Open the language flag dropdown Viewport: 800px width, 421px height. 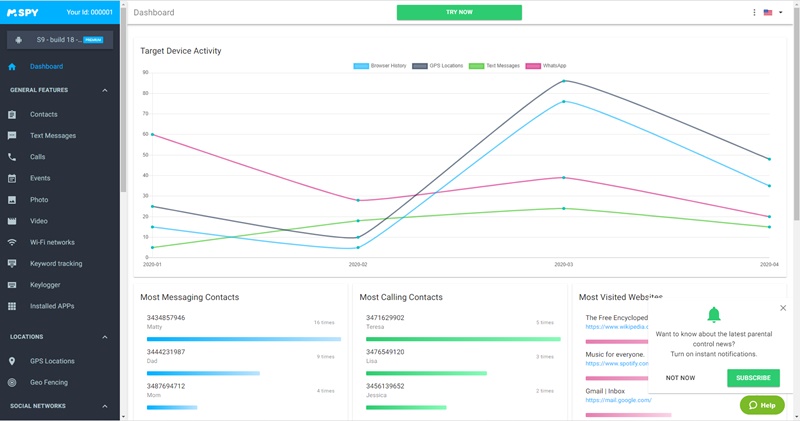tap(771, 13)
